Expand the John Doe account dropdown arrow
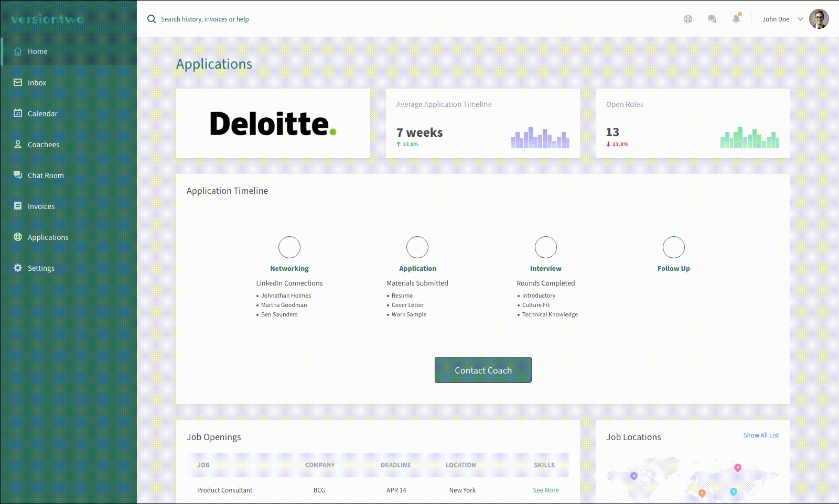This screenshot has height=504, width=839. point(800,19)
